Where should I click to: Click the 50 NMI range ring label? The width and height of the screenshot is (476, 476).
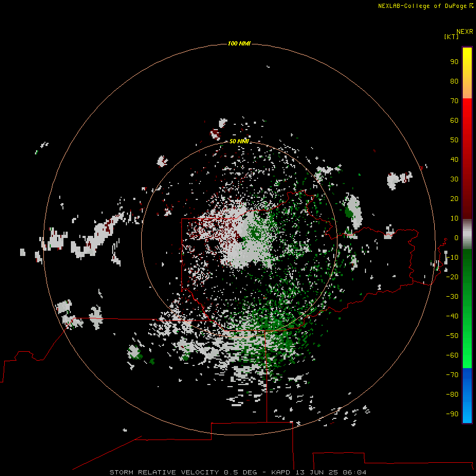tap(239, 141)
